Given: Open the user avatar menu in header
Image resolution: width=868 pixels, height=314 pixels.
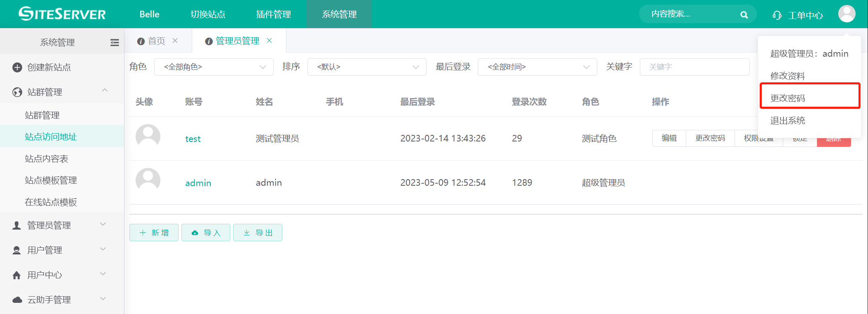Looking at the screenshot, I should [847, 14].
